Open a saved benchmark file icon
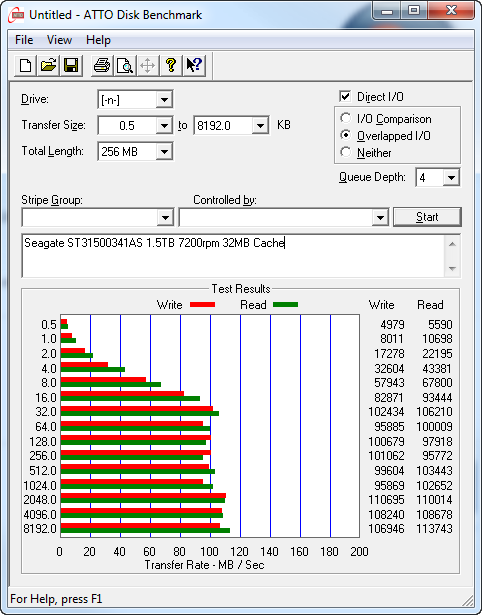Screen dimensions: 482x615 coord(48,65)
